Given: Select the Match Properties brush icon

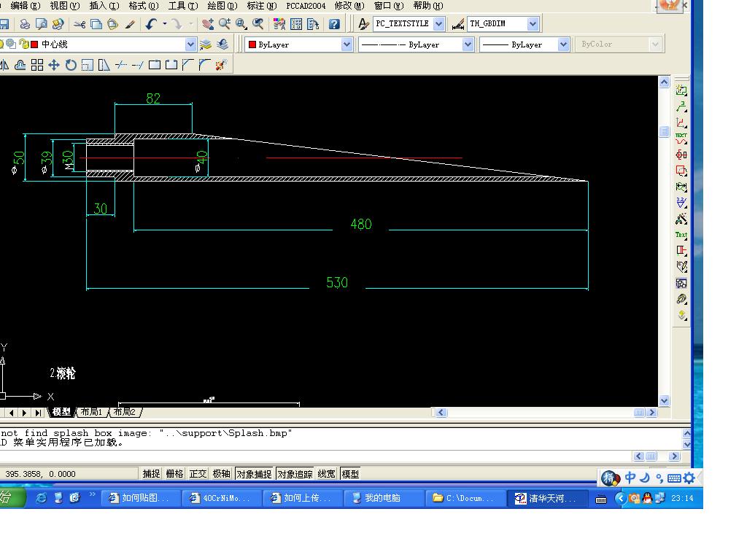Looking at the screenshot, I should [130, 24].
